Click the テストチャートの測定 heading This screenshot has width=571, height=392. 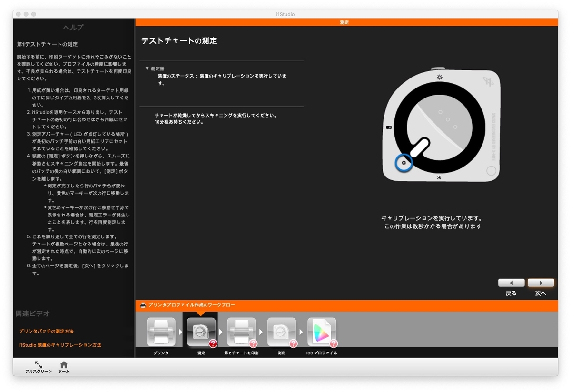click(179, 41)
